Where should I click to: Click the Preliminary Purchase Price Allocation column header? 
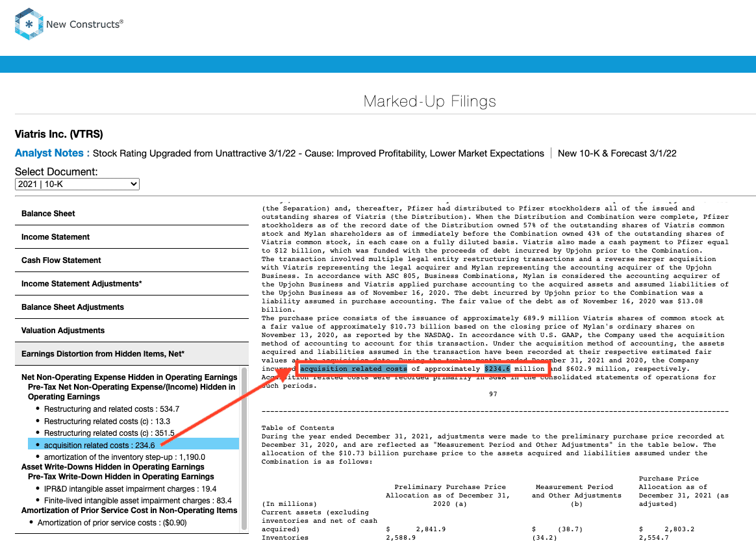click(448, 496)
